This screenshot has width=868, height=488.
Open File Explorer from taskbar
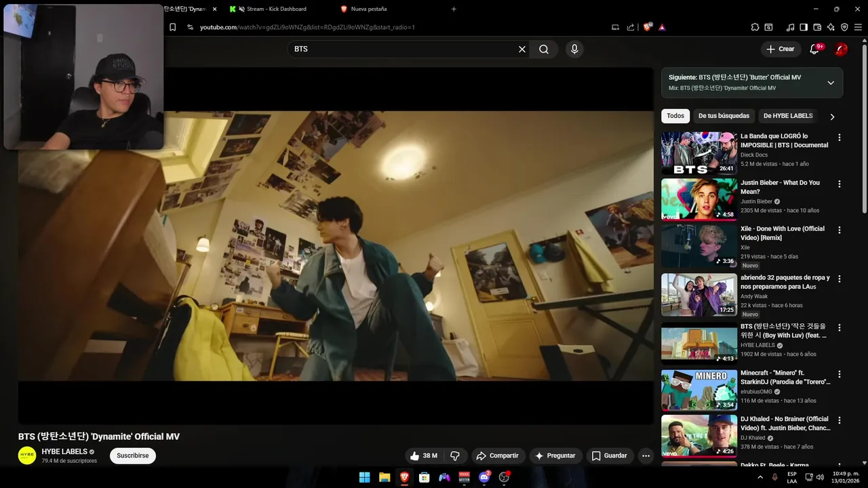pyautogui.click(x=384, y=477)
